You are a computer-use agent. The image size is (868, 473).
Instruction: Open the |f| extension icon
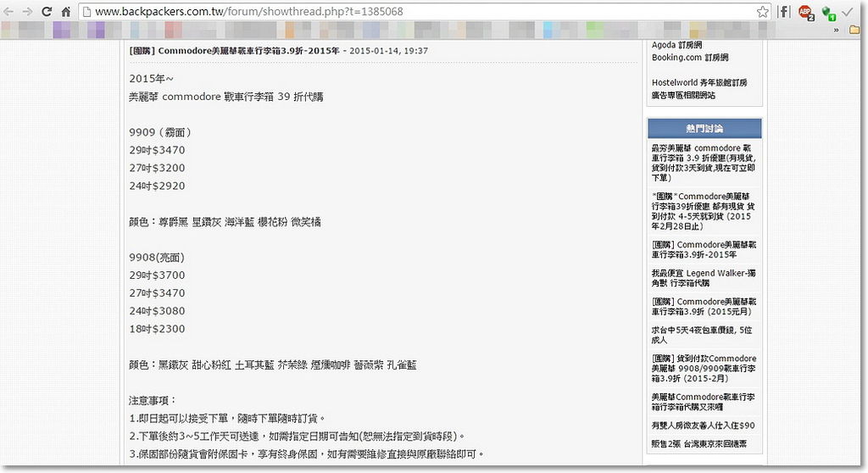coord(784,12)
